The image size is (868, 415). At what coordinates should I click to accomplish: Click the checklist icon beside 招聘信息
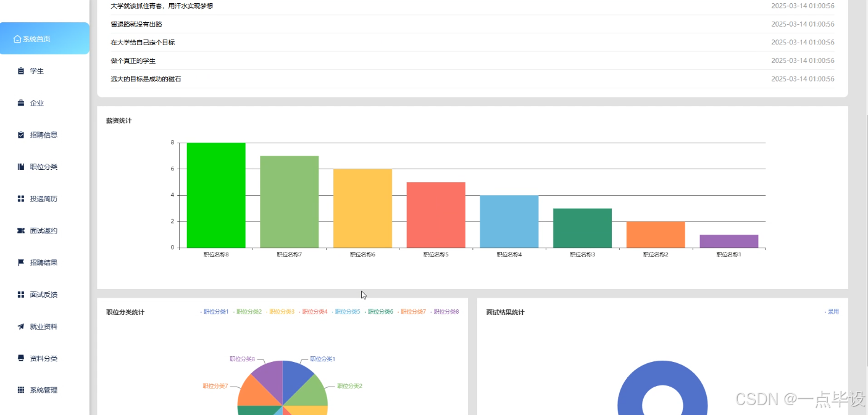click(21, 135)
